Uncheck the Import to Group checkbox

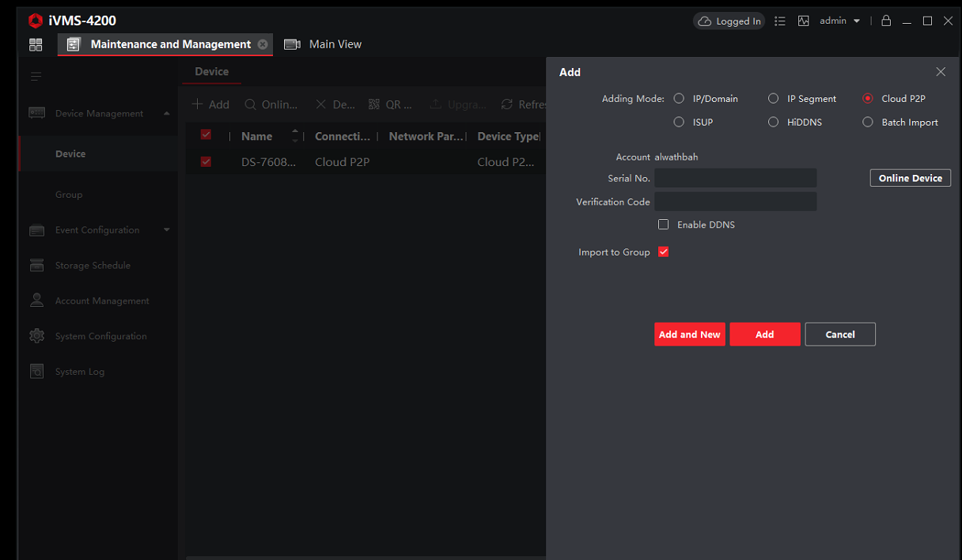click(x=664, y=252)
